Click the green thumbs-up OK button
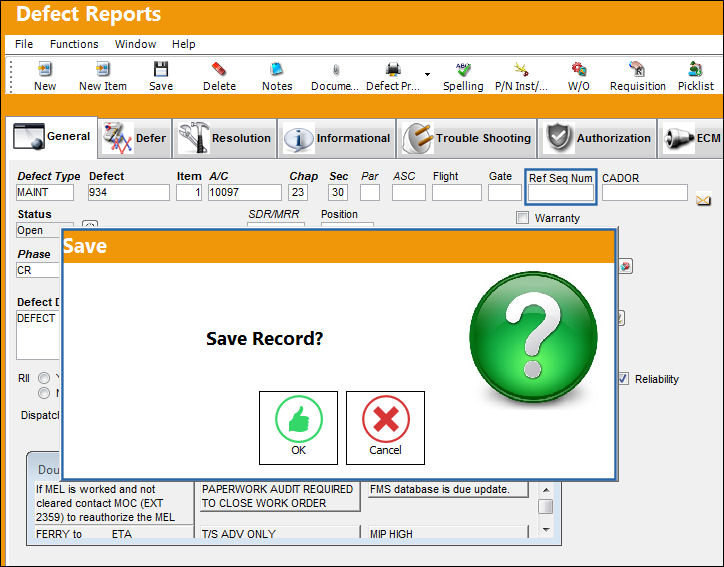The width and height of the screenshot is (724, 567). click(x=298, y=428)
